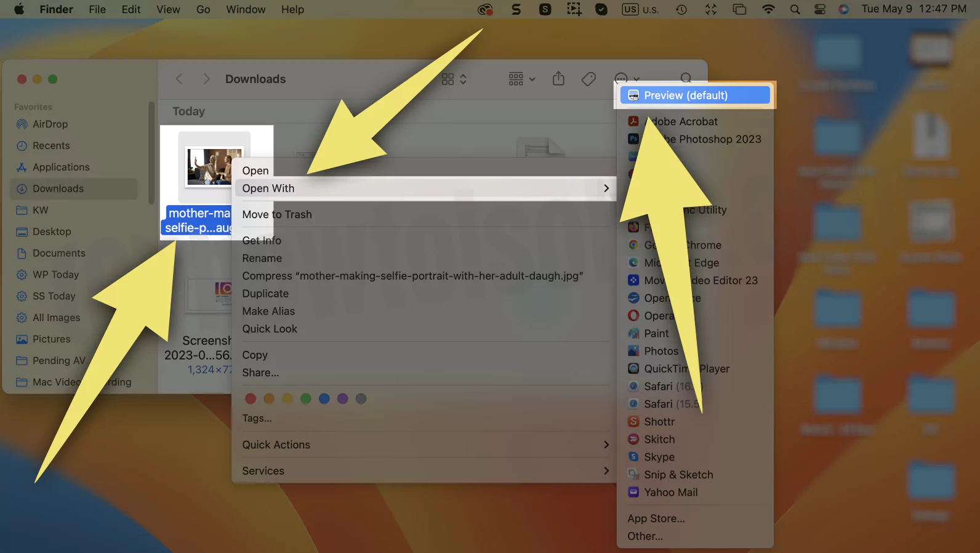This screenshot has height=553, width=980.
Task: Switch U.S. input source menu
Action: [640, 9]
